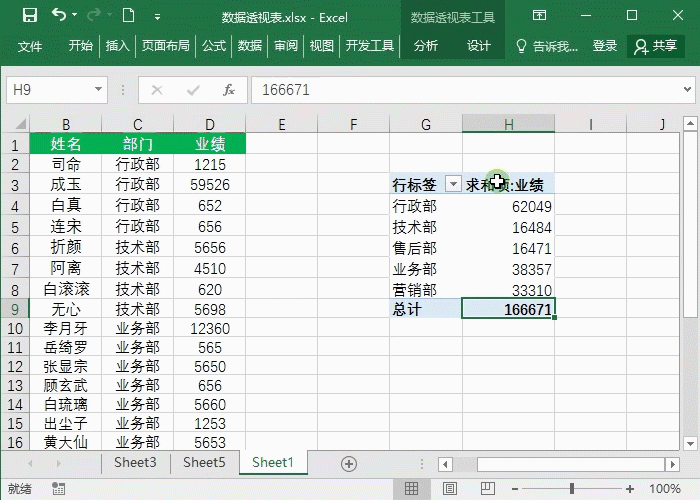The height and width of the screenshot is (500, 700).
Task: Select name cell 白滚滚
Action: point(66,289)
